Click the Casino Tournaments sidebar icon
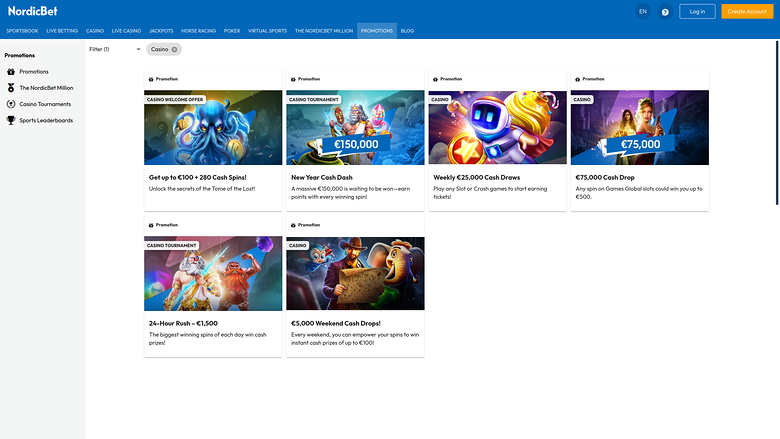This screenshot has width=780, height=439. tap(11, 104)
